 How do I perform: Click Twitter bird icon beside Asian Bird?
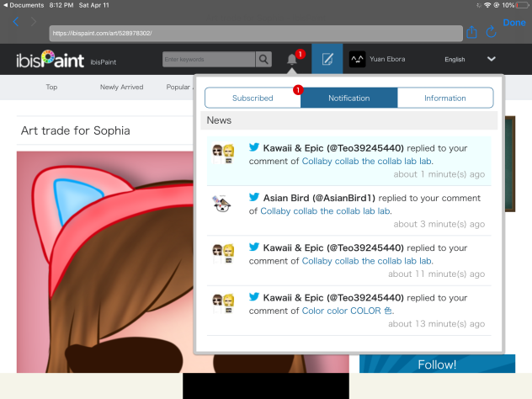click(x=254, y=197)
